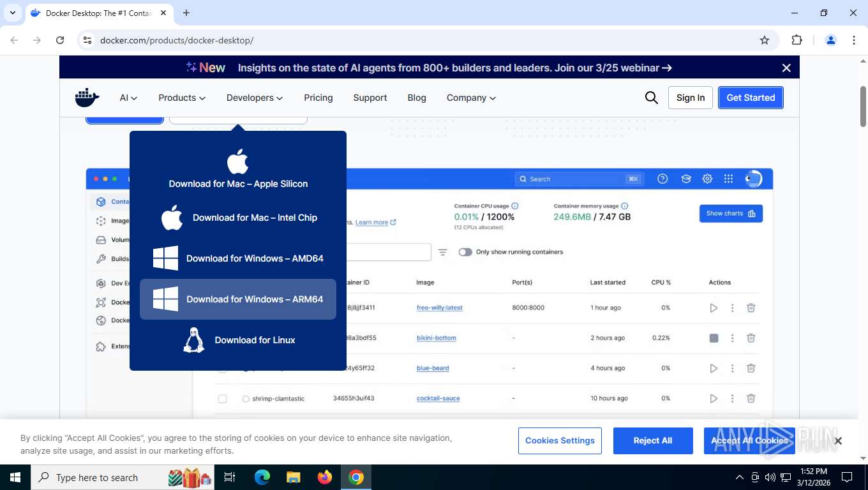868x490 pixels.
Task: Open the site search magnifier
Action: (x=651, y=98)
